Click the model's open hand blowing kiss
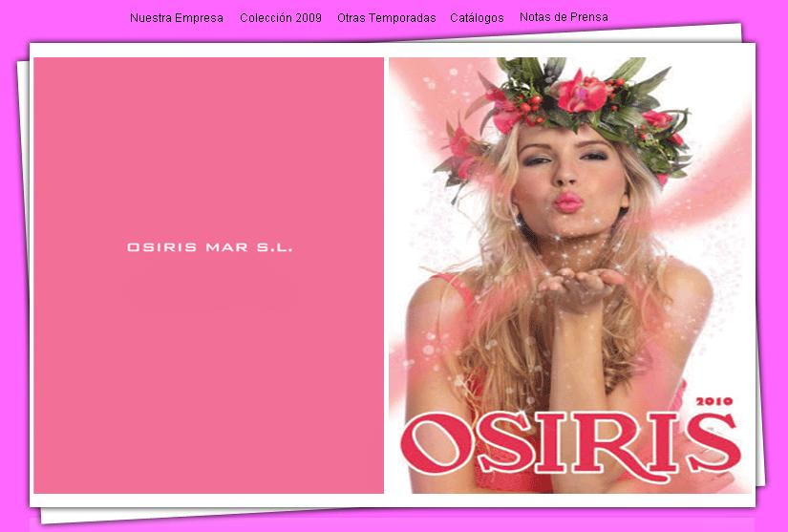The height and width of the screenshot is (532, 788). (585, 284)
